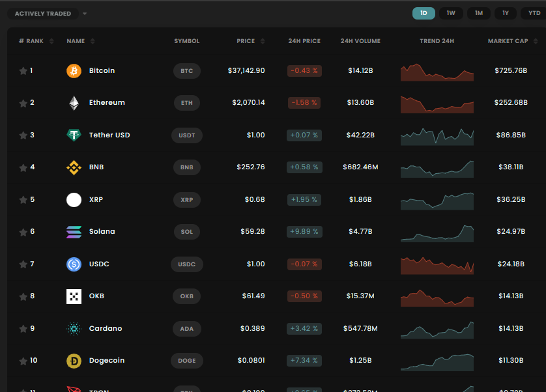Viewport: 546px width, 392px height.
Task: Click Bitcoin's red 24h trend chart
Action: [437, 72]
